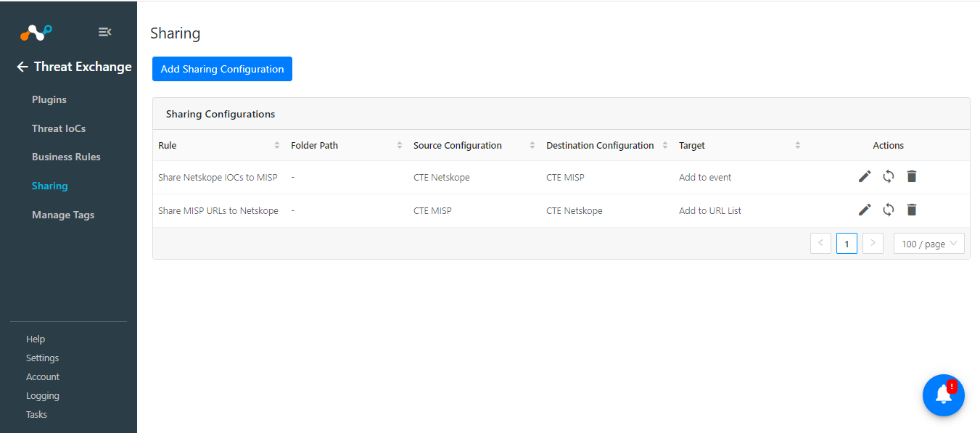This screenshot has width=980, height=433.
Task: Sync the Share MISP URLs to Netskope rule
Action: pyautogui.click(x=889, y=210)
